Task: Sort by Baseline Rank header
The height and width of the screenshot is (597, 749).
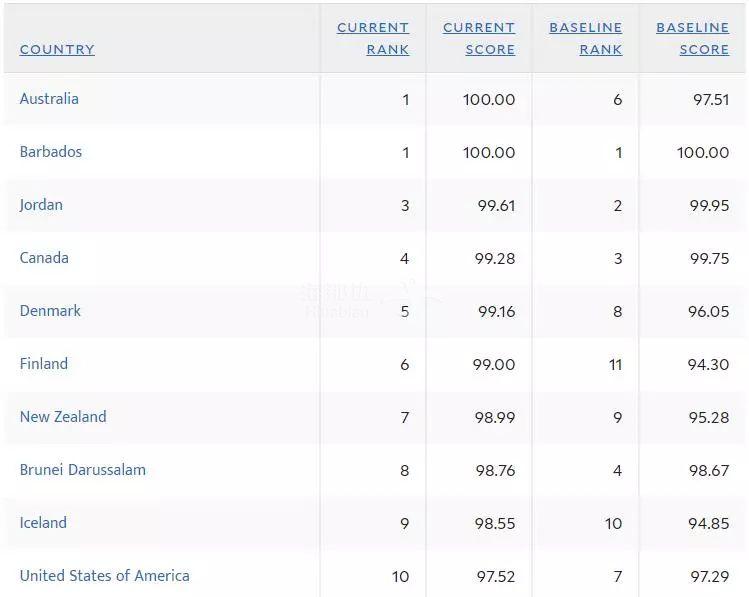Action: 586,39
